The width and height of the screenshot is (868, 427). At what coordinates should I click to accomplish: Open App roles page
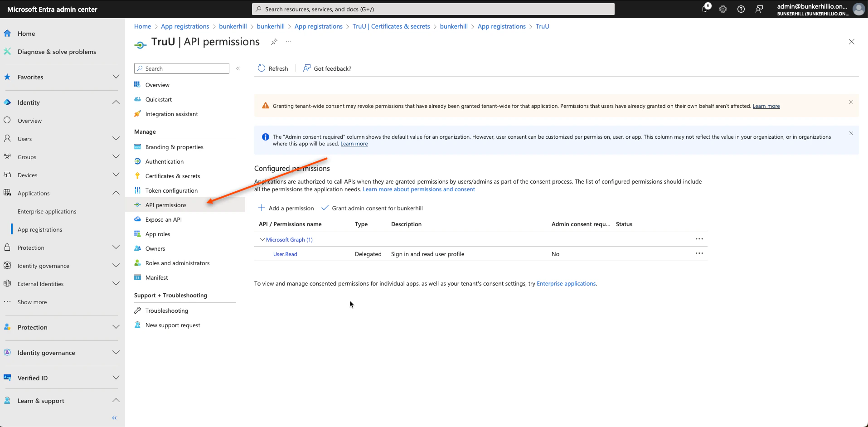click(x=158, y=234)
